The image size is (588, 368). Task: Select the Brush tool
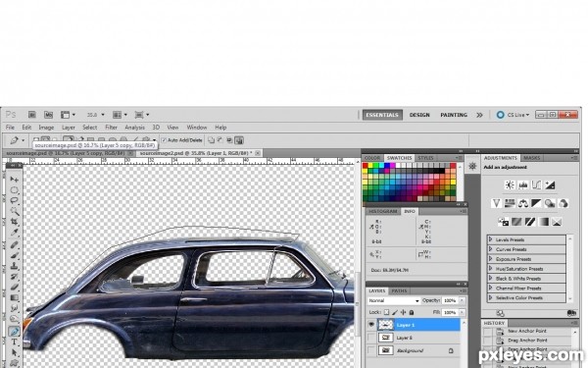point(15,255)
